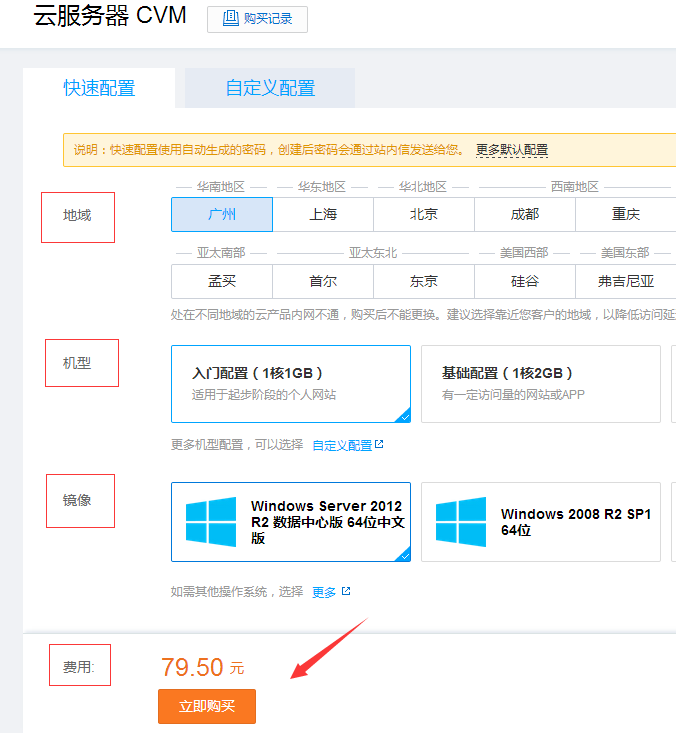Click the 79.50 元 price text
676x733 pixels.
(202, 667)
